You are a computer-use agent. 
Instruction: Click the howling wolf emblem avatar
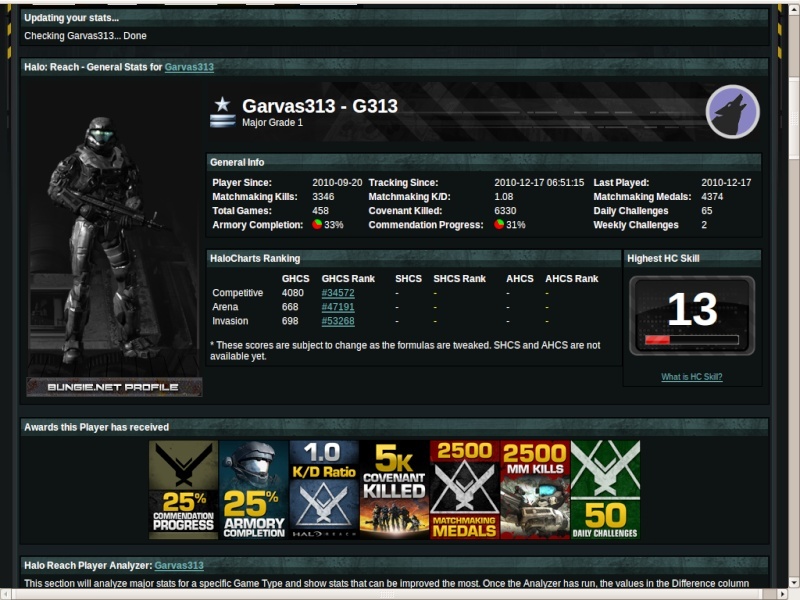coord(733,112)
